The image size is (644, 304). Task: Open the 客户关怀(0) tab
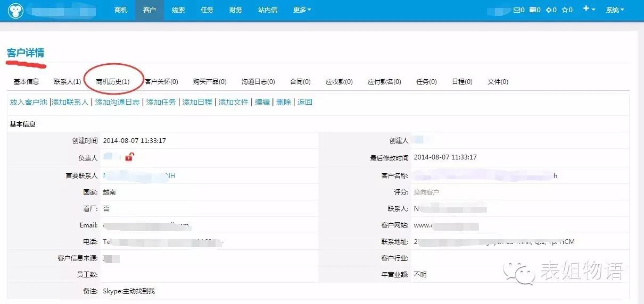[x=161, y=81]
